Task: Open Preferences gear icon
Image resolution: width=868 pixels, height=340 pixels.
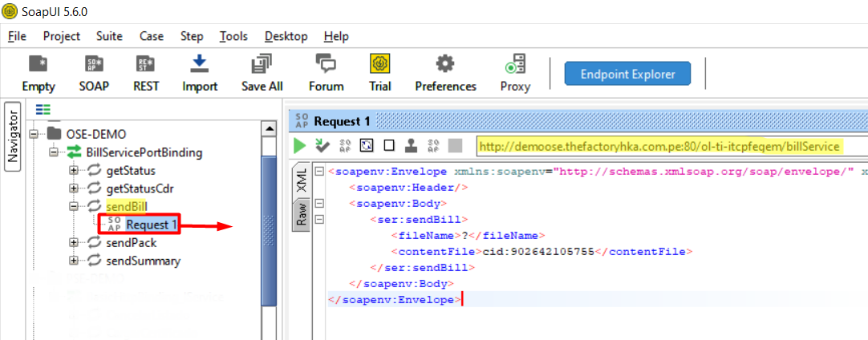Action: click(x=445, y=73)
